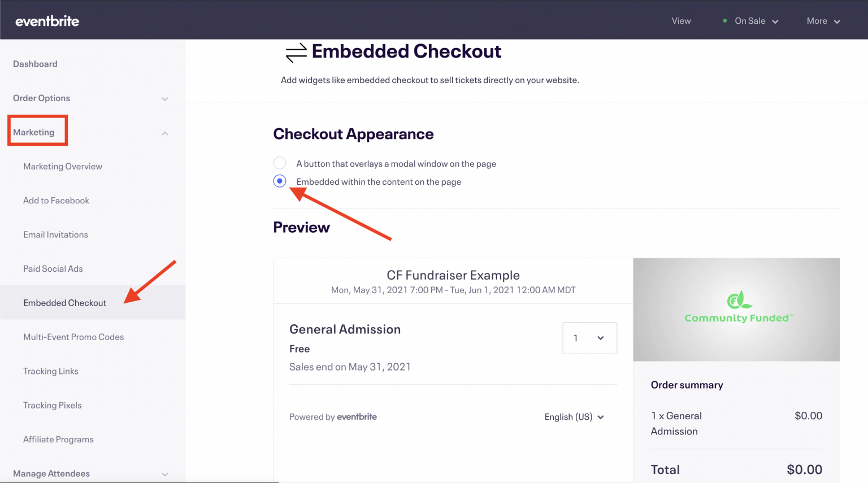Open the English (US) language dropdown
The image size is (868, 483).
coord(574,417)
